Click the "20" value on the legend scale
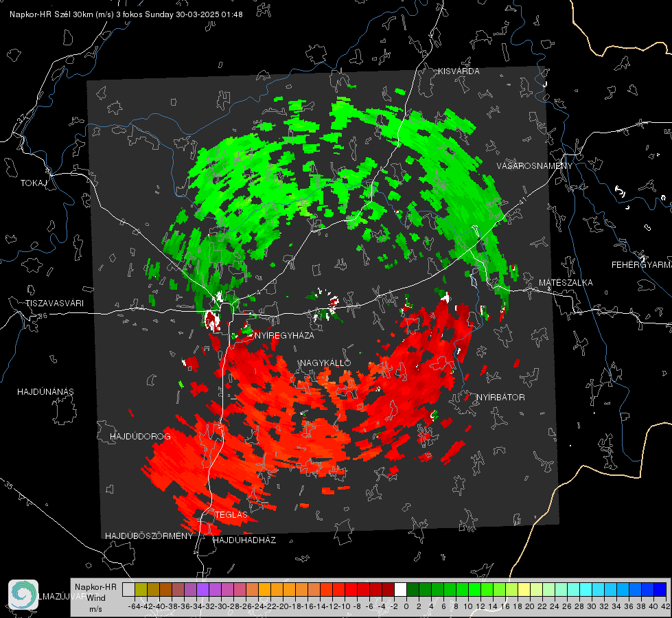The width and height of the screenshot is (672, 618). coord(530,606)
